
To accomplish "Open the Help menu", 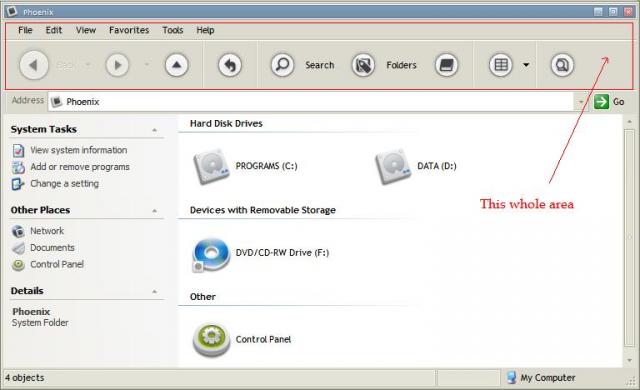I will 205,30.
